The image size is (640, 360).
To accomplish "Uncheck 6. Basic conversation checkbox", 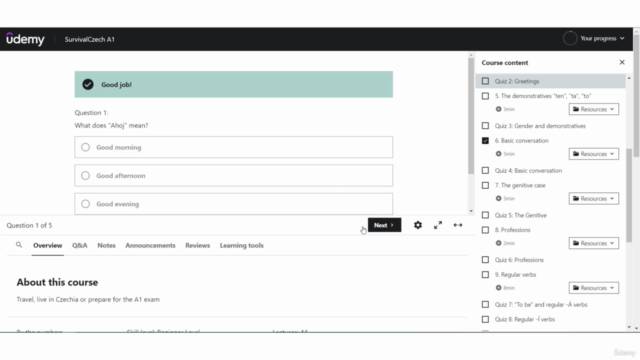I will tap(485, 140).
